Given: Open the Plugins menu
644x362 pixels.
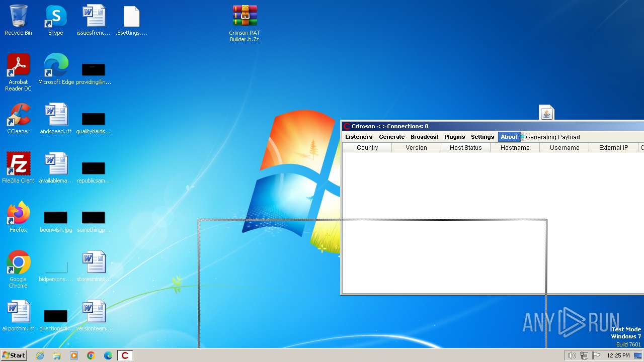Looking at the screenshot, I should pos(454,137).
